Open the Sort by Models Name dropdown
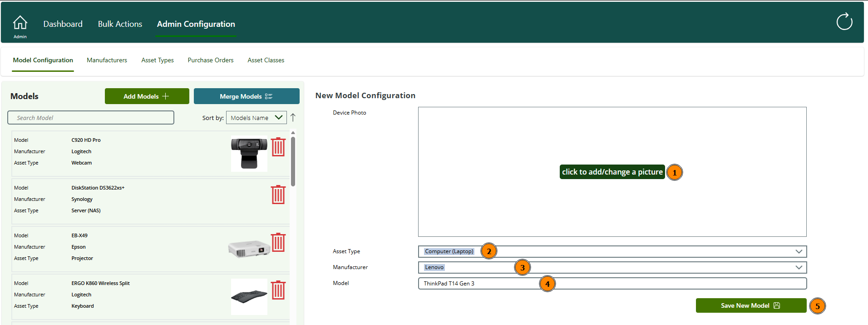 (256, 118)
